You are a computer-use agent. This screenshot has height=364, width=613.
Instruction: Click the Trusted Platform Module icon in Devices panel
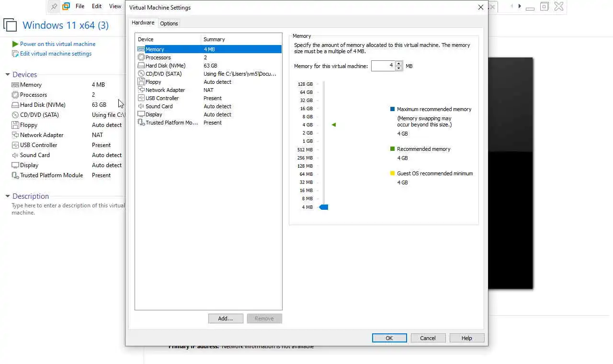tap(15, 175)
